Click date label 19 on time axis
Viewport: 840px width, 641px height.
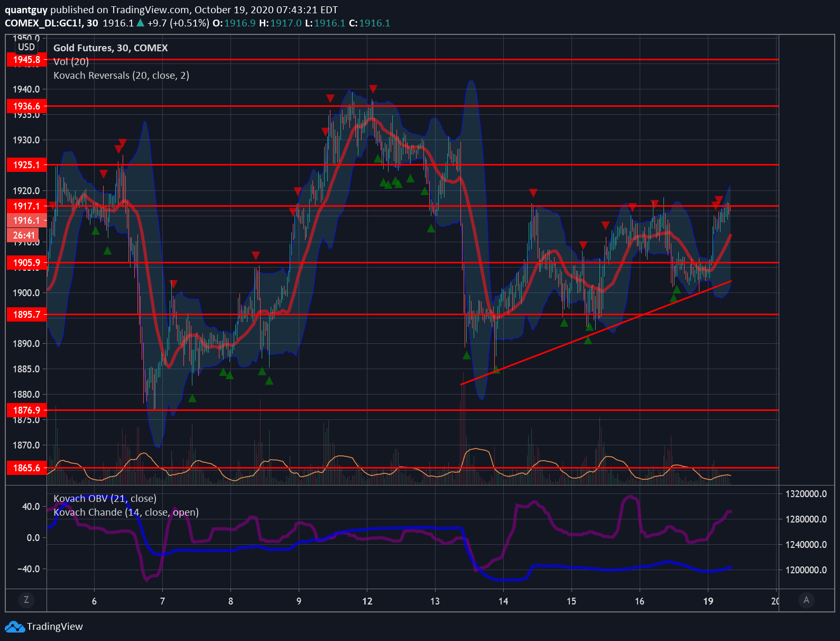pos(708,601)
